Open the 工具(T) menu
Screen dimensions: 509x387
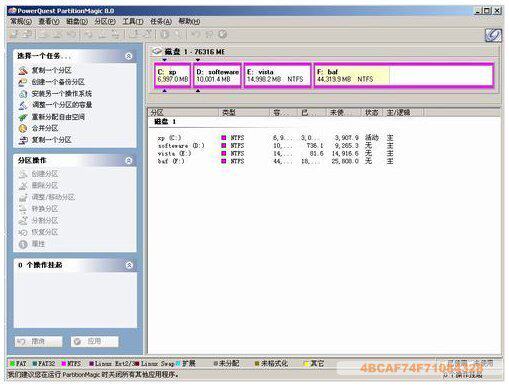pyautogui.click(x=133, y=21)
